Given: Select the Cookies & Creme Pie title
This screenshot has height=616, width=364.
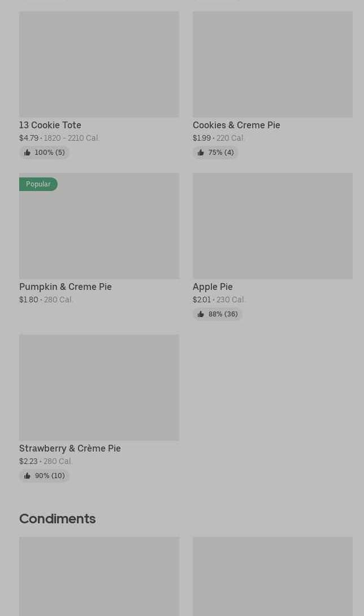Looking at the screenshot, I should click(x=236, y=125).
